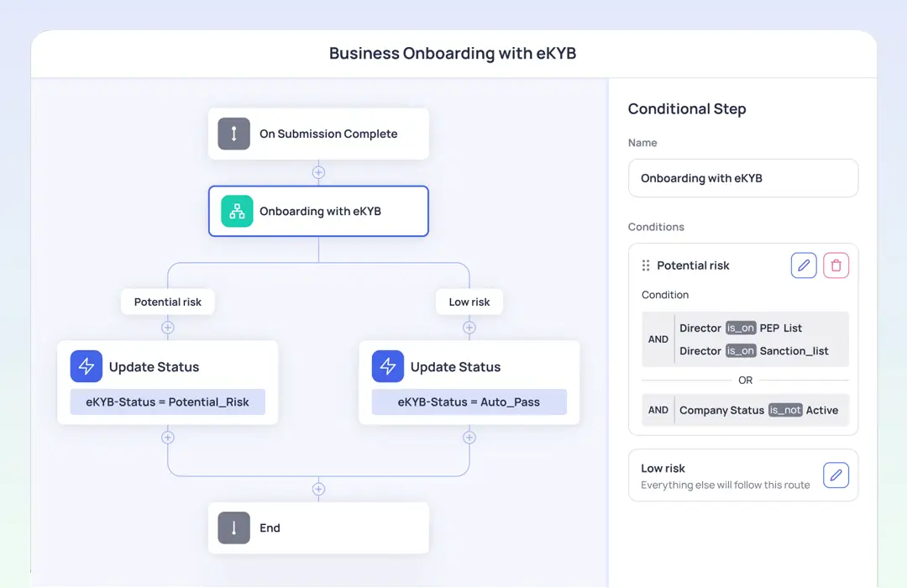Select the green conditional step icon
This screenshot has width=907, height=588.
[x=236, y=211]
